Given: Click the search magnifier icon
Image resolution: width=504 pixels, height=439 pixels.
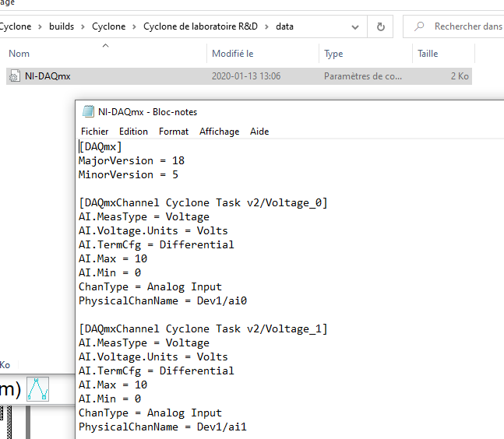Looking at the screenshot, I should tap(419, 26).
